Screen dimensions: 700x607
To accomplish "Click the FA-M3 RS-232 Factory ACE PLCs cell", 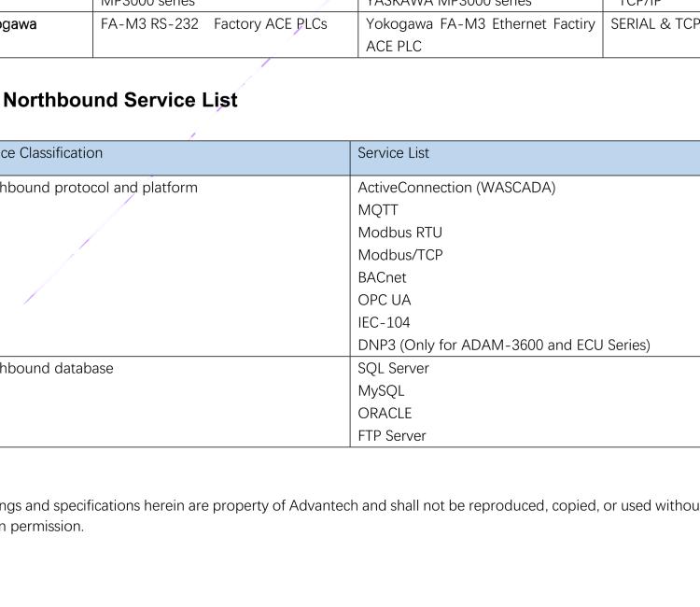I will click(x=214, y=22).
